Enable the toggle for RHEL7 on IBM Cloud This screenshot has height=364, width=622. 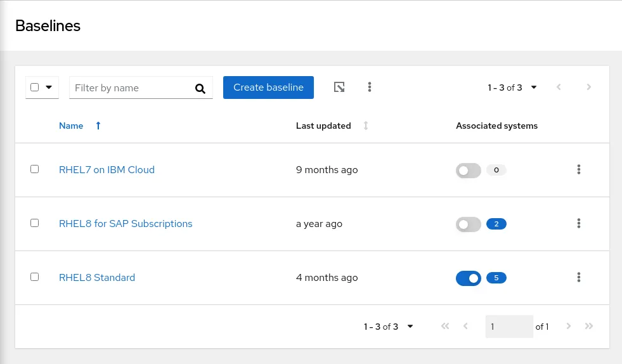468,170
